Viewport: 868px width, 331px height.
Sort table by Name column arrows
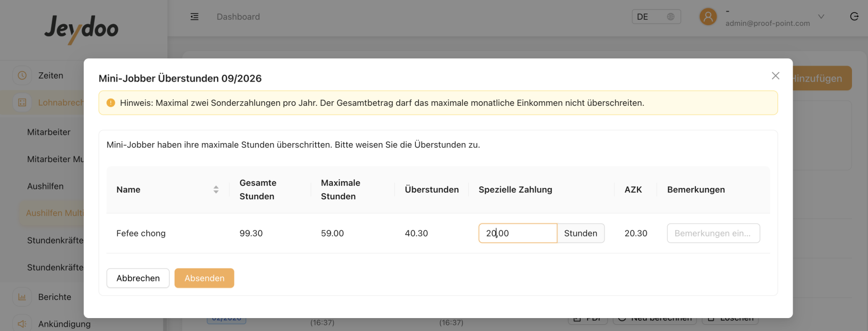(216, 190)
